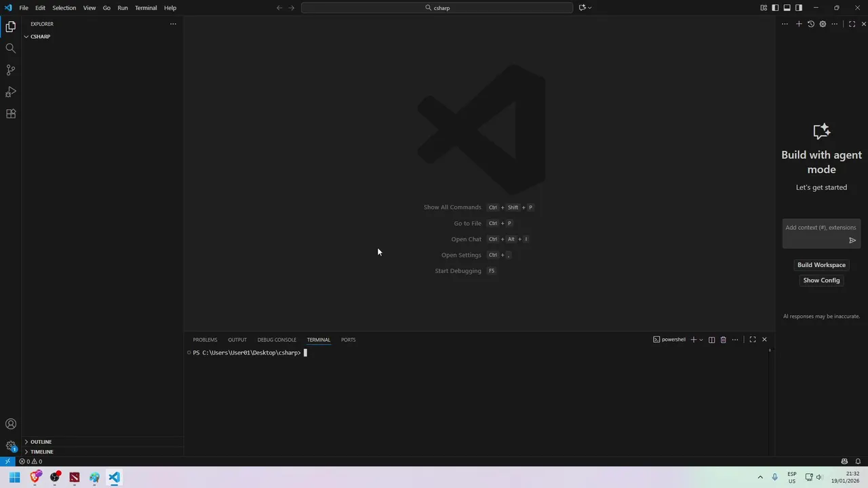Expand the TIMELINE section

coord(42,451)
